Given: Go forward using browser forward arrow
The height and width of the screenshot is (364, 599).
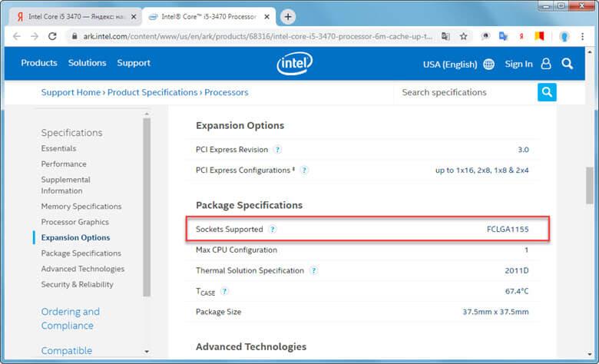Looking at the screenshot, I should click(35, 36).
